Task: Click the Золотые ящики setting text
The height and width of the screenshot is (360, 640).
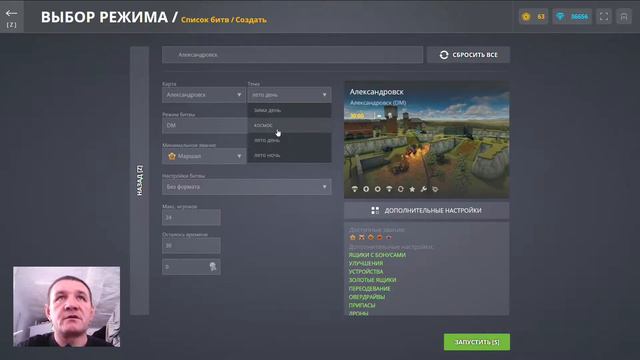Action: (372, 280)
